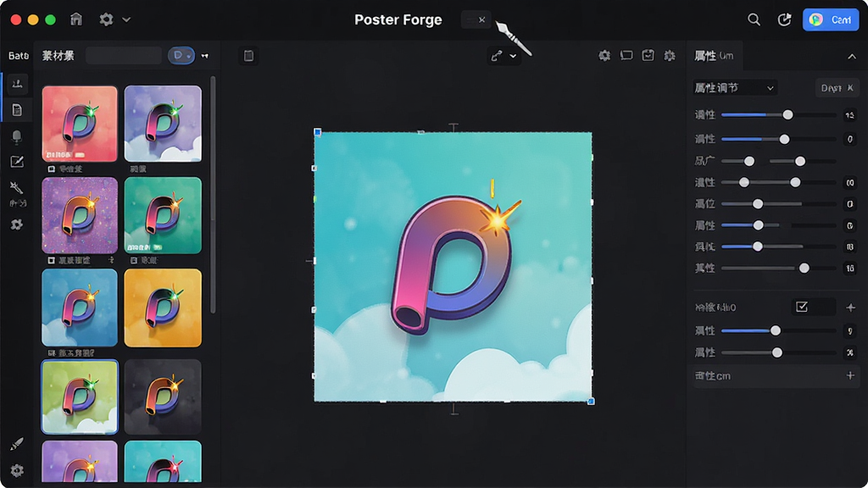Pick the paintbrush tool near sidebar bottom
868x488 pixels.
17,444
